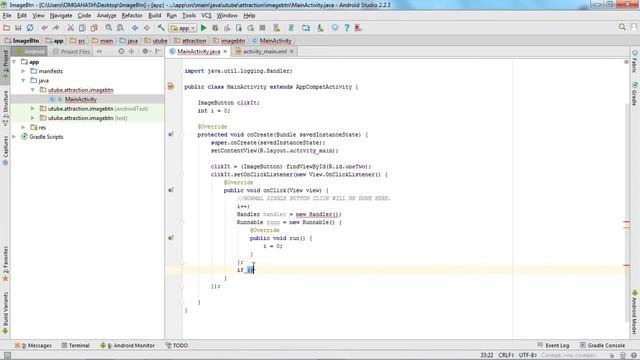Toggle the Build Variants side panel
The width and height of the screenshot is (640, 360).
pyautogui.click(x=5, y=313)
